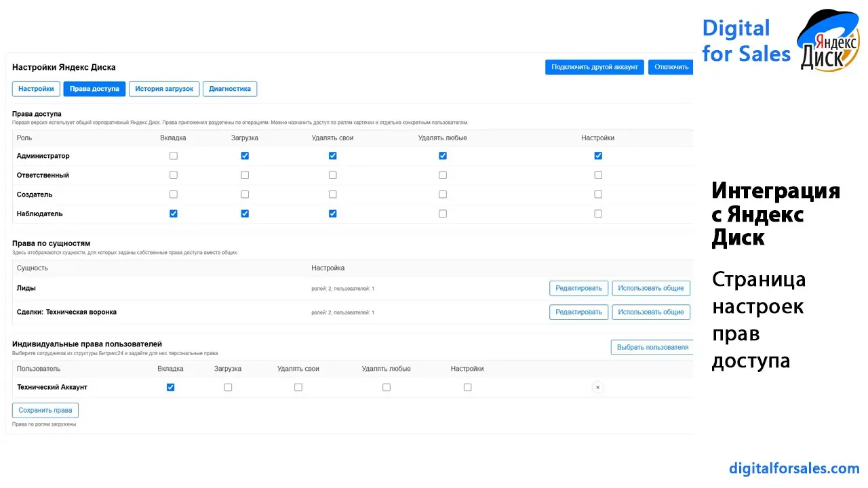Enable Настройки for Ответственный
Viewport: 868px width, 488px height.
598,175
